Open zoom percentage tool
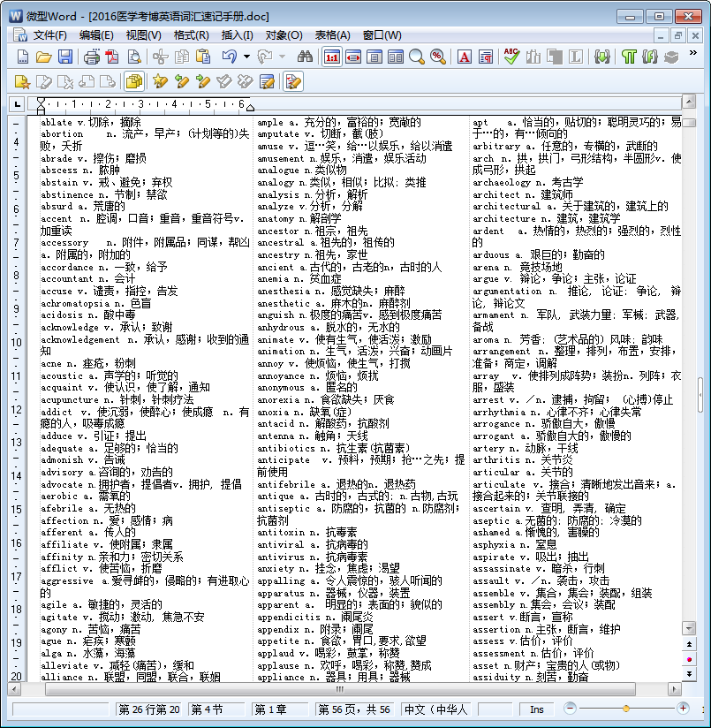 (x=438, y=57)
